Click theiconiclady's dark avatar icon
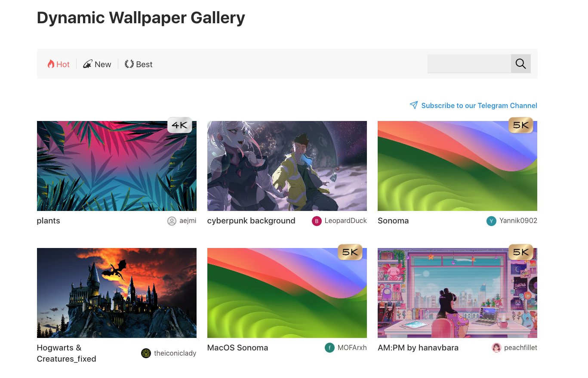 point(146,353)
